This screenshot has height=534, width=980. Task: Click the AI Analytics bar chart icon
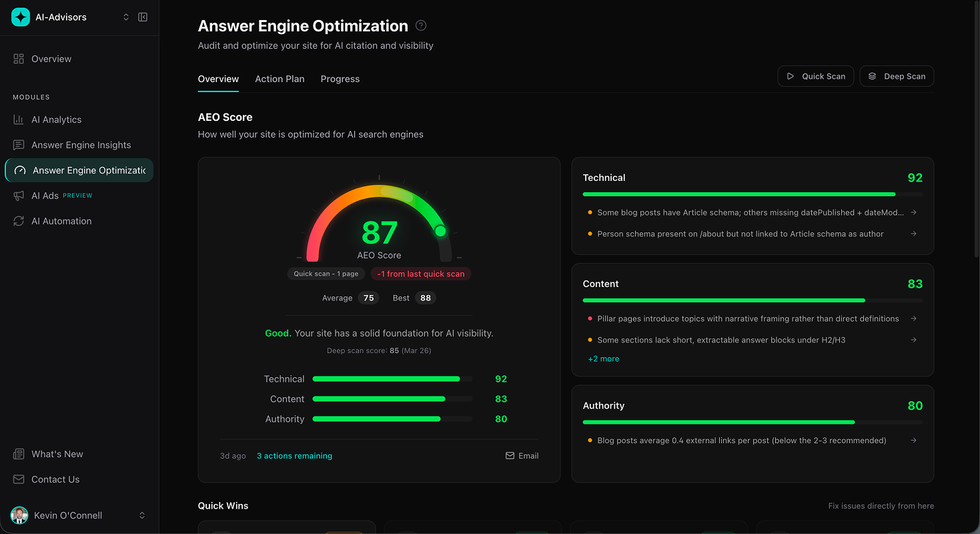19,119
